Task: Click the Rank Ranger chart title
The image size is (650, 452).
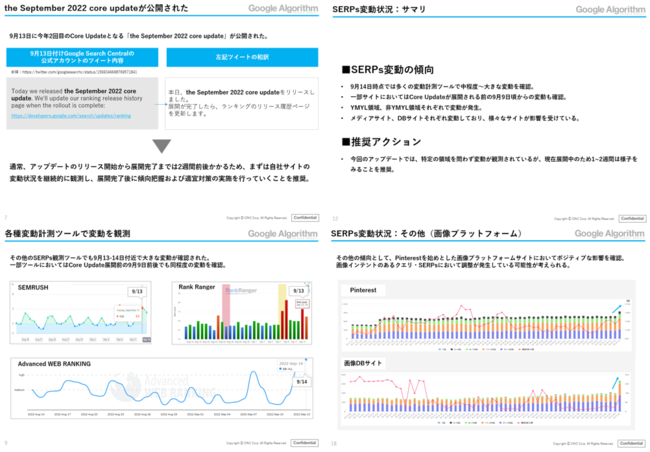Action: point(196,287)
